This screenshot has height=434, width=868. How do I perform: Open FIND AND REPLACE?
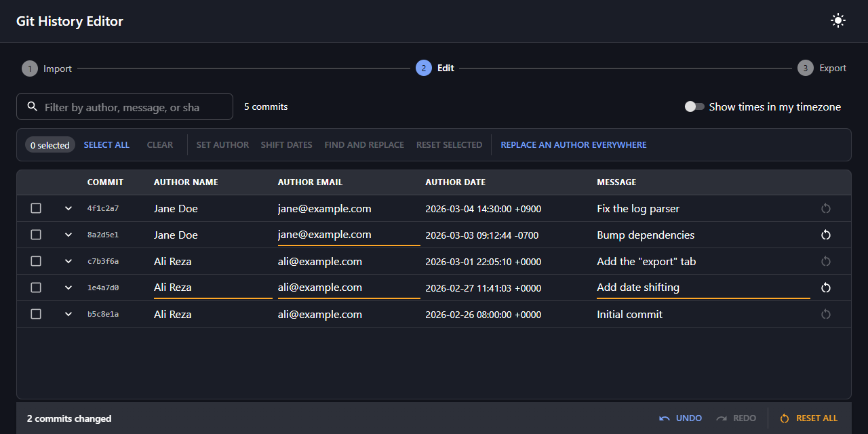coord(364,144)
